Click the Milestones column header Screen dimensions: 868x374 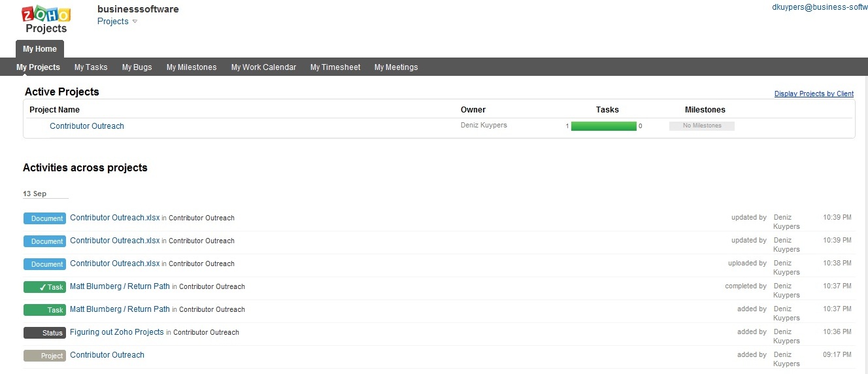pyautogui.click(x=705, y=110)
